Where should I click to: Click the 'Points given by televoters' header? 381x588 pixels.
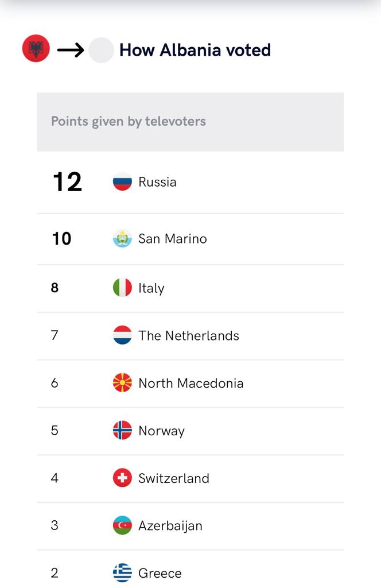tap(190, 122)
